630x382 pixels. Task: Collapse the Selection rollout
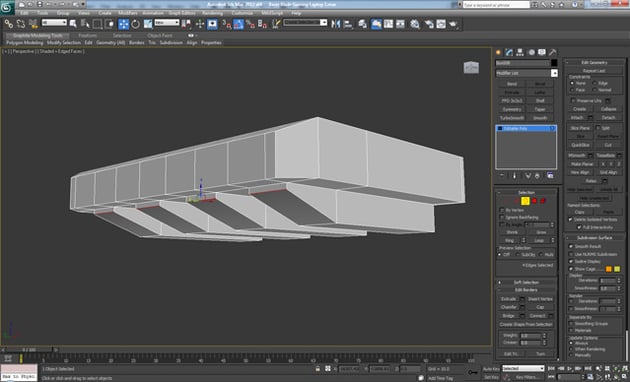[x=526, y=192]
